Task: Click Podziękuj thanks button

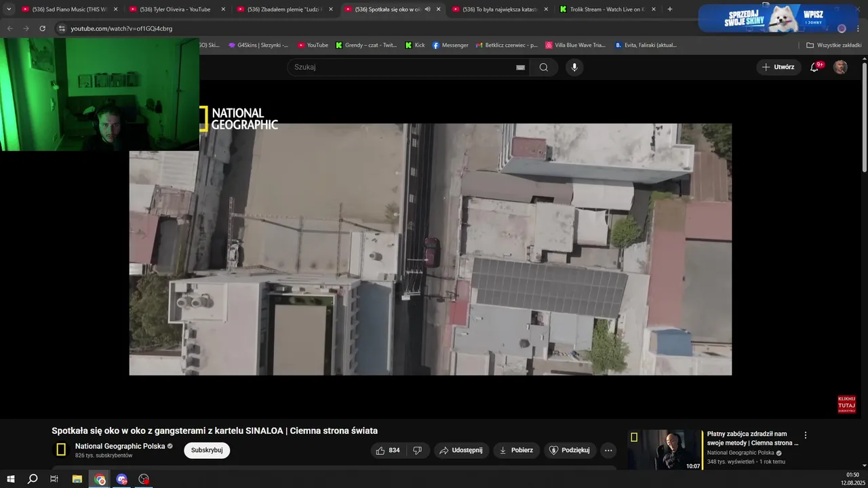Action: (x=570, y=450)
